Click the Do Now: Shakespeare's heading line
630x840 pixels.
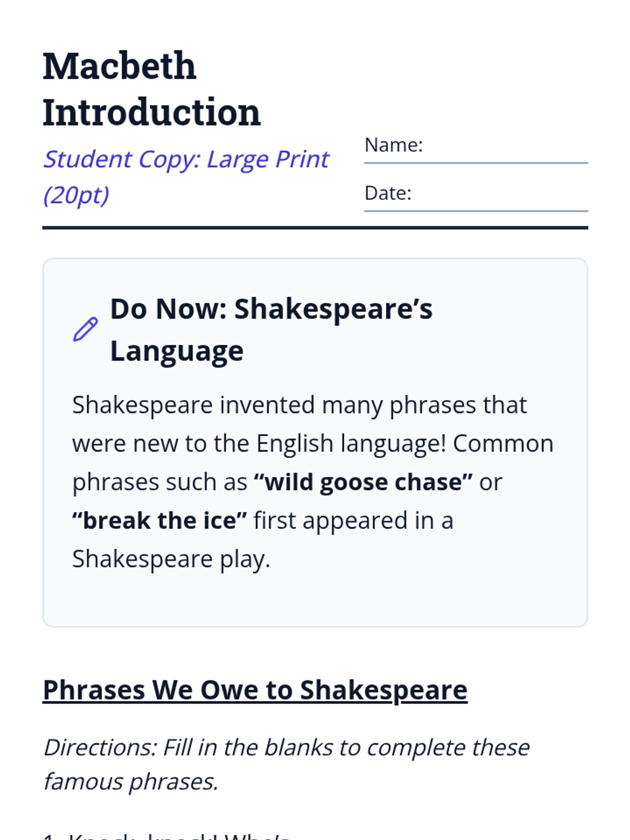(x=271, y=309)
